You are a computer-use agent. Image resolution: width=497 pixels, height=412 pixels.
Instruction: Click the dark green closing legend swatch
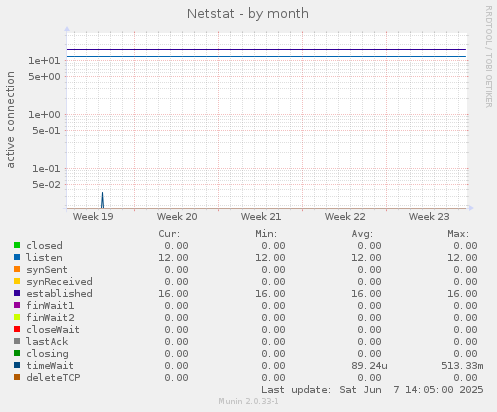pos(17,353)
